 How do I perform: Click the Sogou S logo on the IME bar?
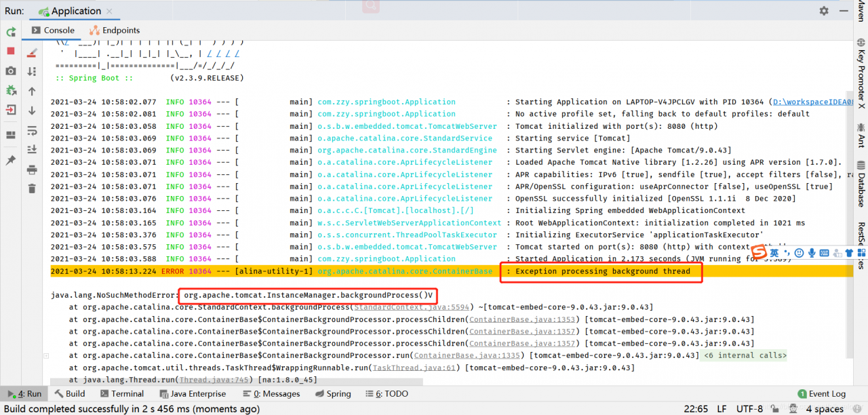tap(759, 253)
